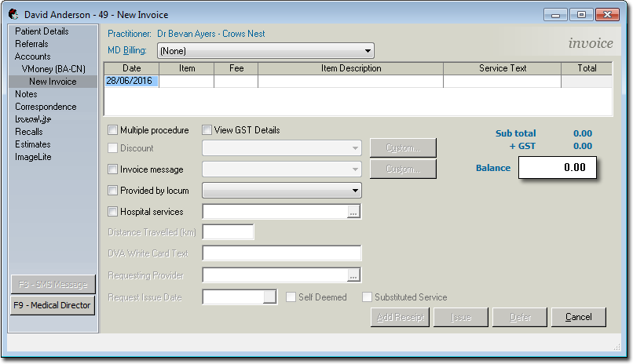Open the Referrals section
The image size is (633, 364).
pyautogui.click(x=31, y=44)
